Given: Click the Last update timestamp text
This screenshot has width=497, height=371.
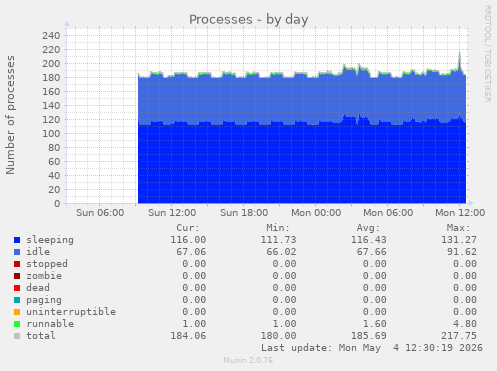Looking at the screenshot, I should [372, 348].
